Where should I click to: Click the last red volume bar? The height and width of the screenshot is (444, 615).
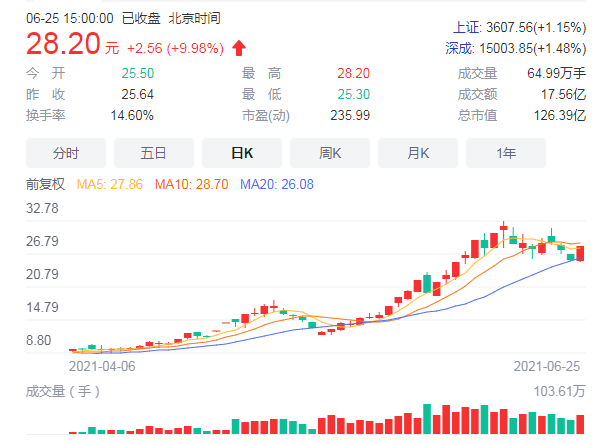580,424
